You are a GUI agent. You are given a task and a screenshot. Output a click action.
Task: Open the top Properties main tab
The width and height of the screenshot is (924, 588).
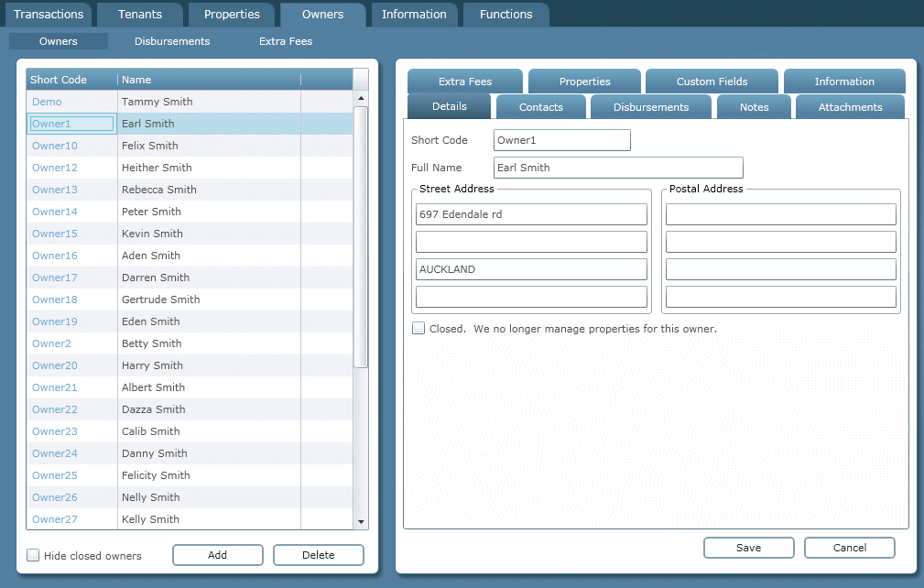[232, 14]
